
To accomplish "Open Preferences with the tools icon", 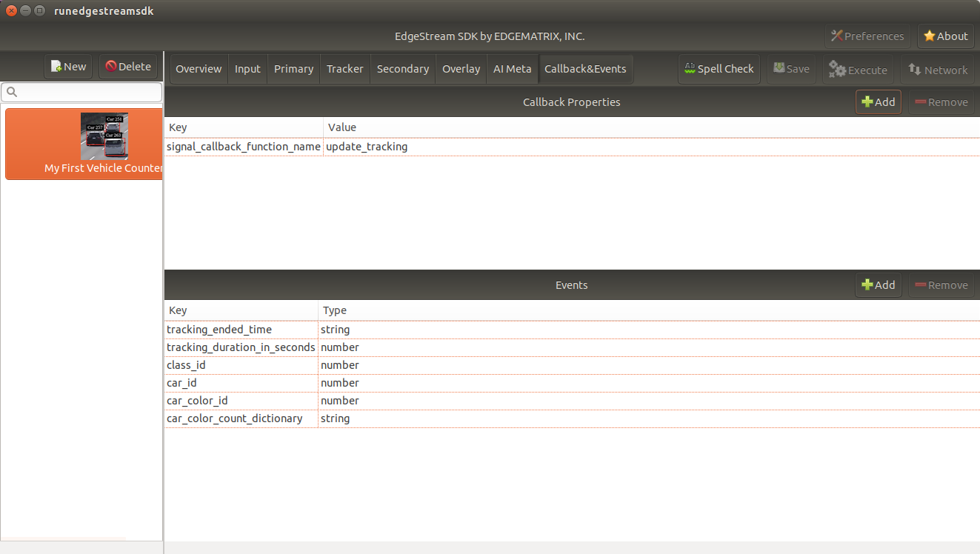I will [868, 36].
